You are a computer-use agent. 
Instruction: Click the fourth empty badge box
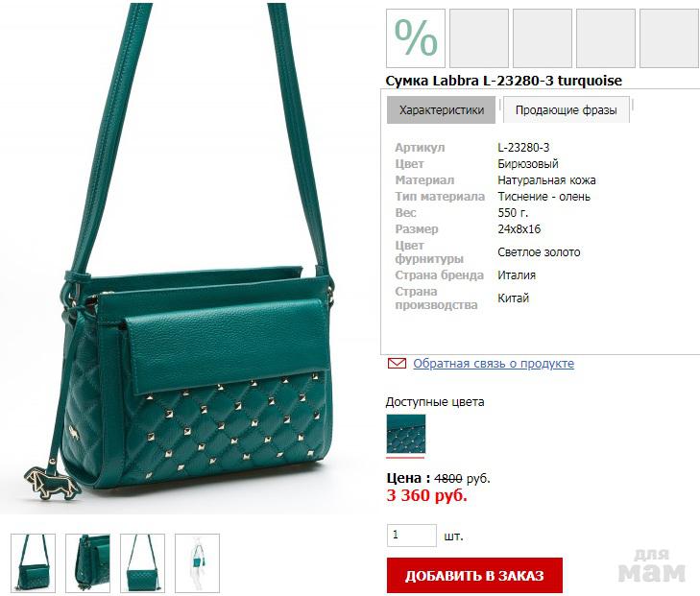point(606,38)
